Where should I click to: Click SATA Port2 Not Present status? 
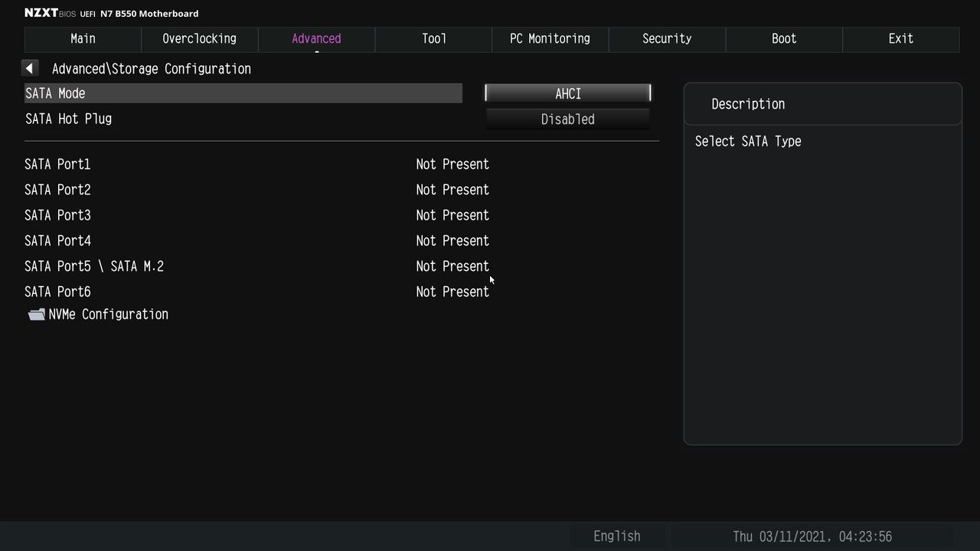click(452, 190)
